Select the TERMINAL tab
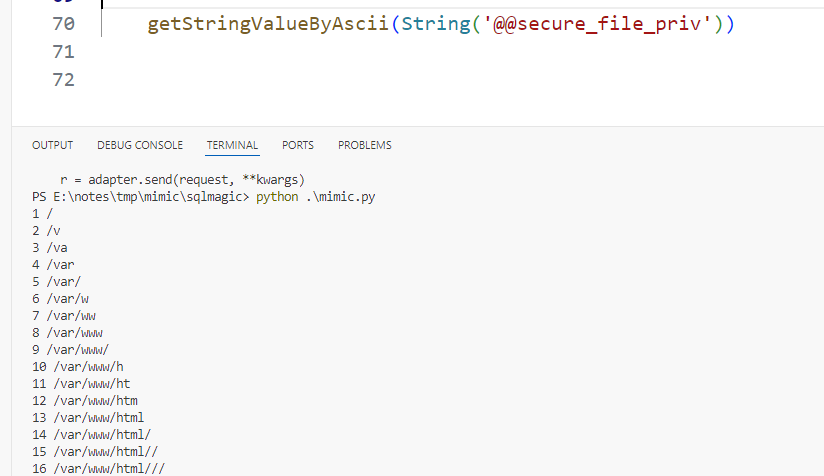The height and width of the screenshot is (476, 824). pyautogui.click(x=232, y=145)
